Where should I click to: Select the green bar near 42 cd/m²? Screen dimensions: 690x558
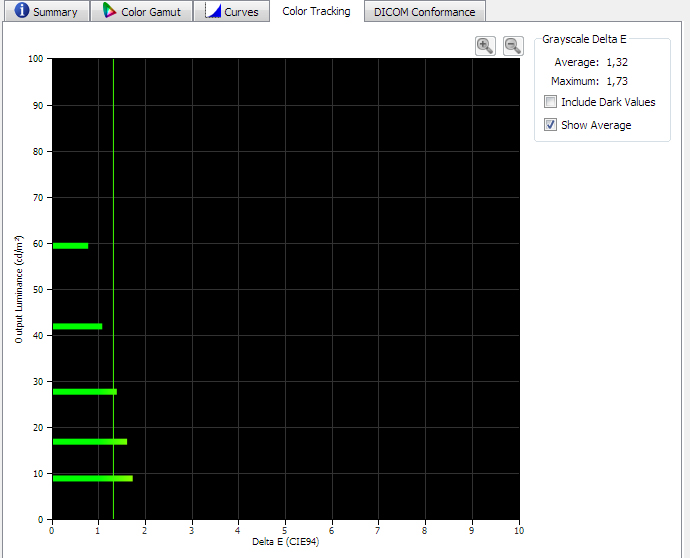click(77, 326)
